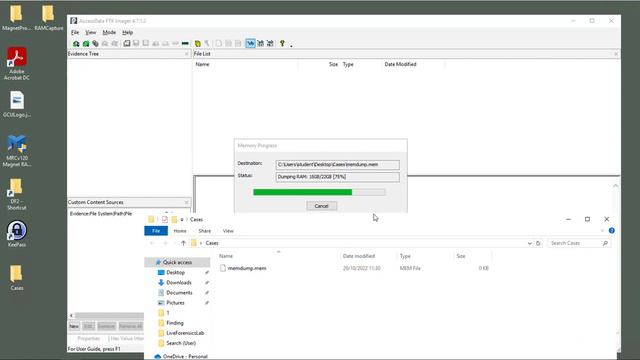Click Add All Attached Devices toolbar icon
Screen dimensions: 640x360
point(86,43)
